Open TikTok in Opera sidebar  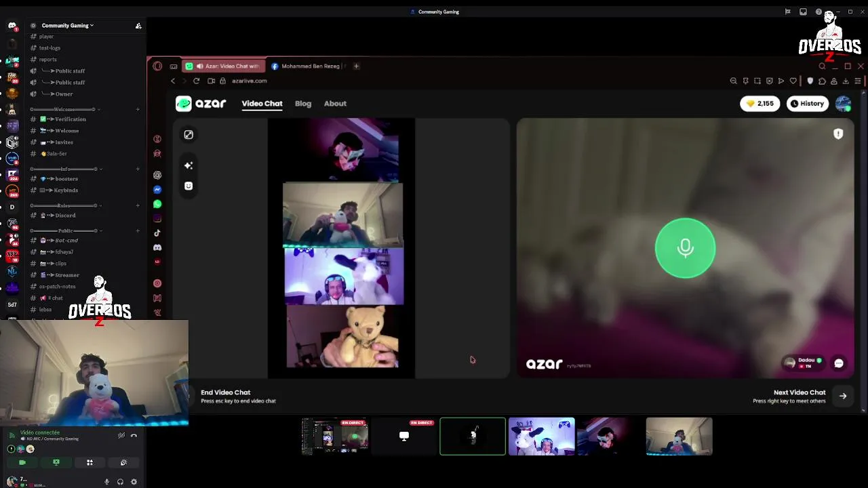tap(157, 233)
